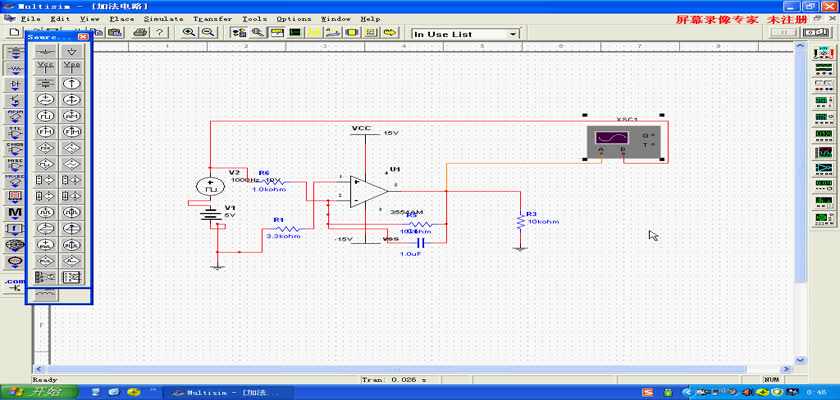840x400 pixels.
Task: Place the FM voltage source
Action: pos(46,132)
